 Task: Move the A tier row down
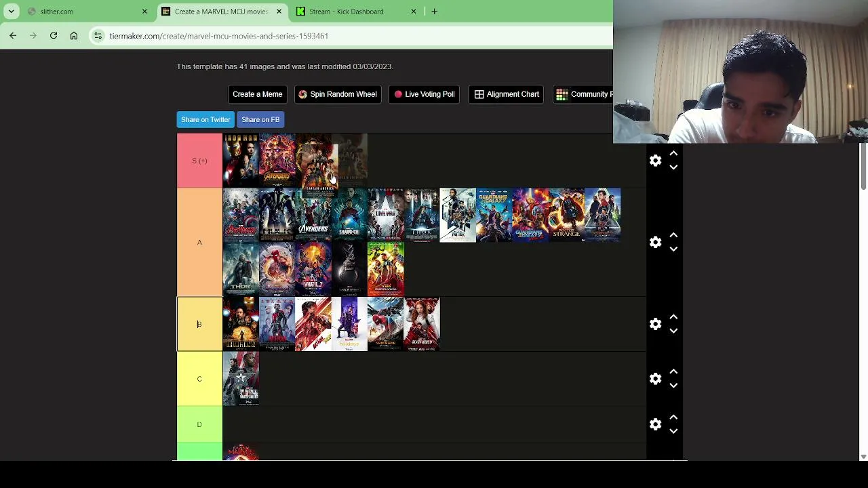(673, 249)
